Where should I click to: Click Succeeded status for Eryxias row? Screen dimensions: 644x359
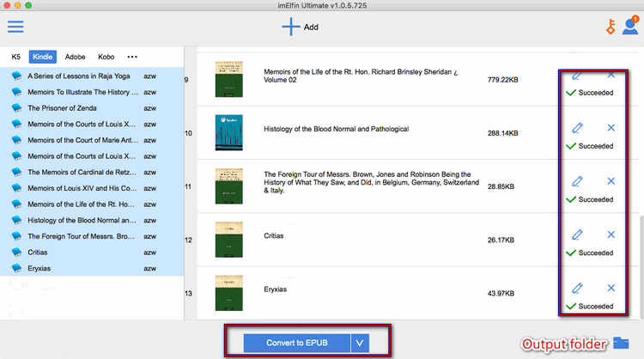click(x=590, y=307)
